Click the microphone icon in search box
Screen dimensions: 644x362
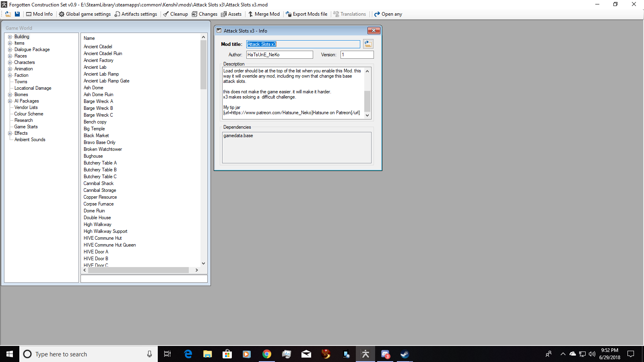pos(149,354)
